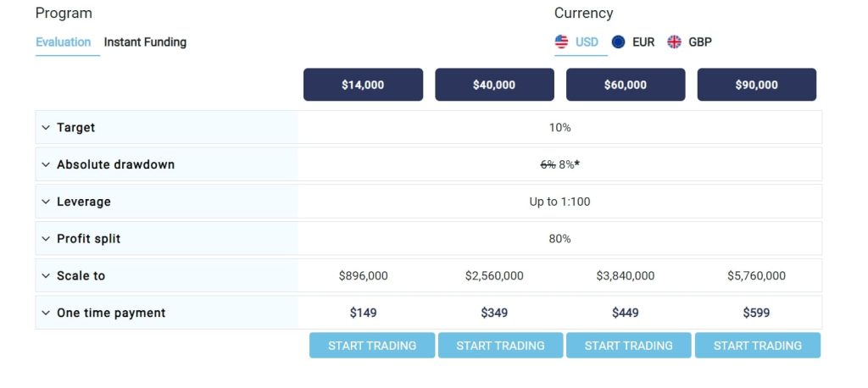868x388 pixels.
Task: Choose the $40,000 account size
Action: (x=494, y=85)
